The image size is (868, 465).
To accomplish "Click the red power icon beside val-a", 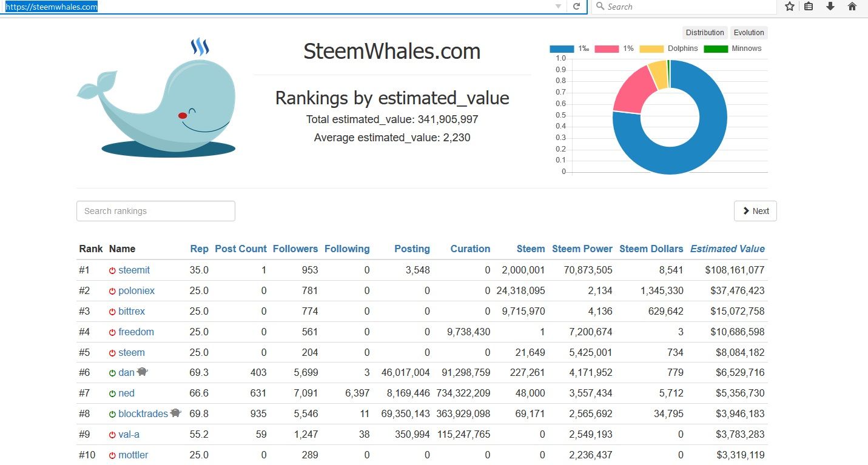I will [112, 435].
